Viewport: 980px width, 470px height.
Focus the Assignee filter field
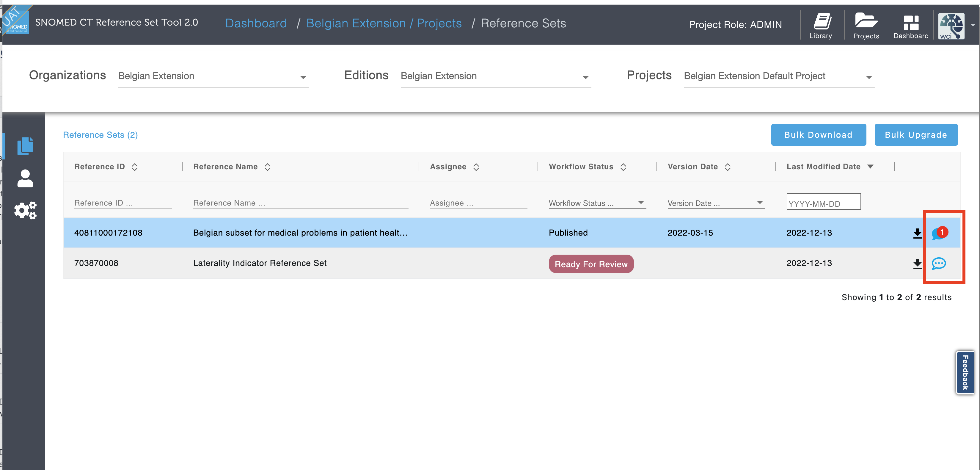[x=479, y=203]
